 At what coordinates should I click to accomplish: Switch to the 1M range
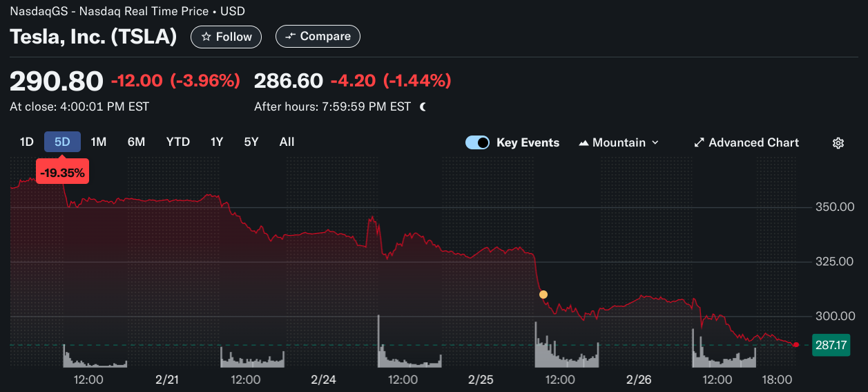(99, 142)
